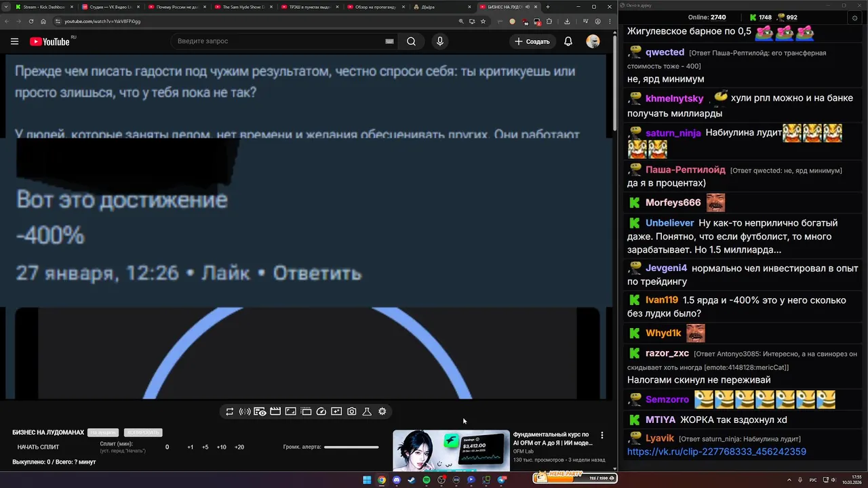This screenshot has height=488, width=868.
Task: Click the clapperboard icon in the player toolbar
Action: point(275,411)
